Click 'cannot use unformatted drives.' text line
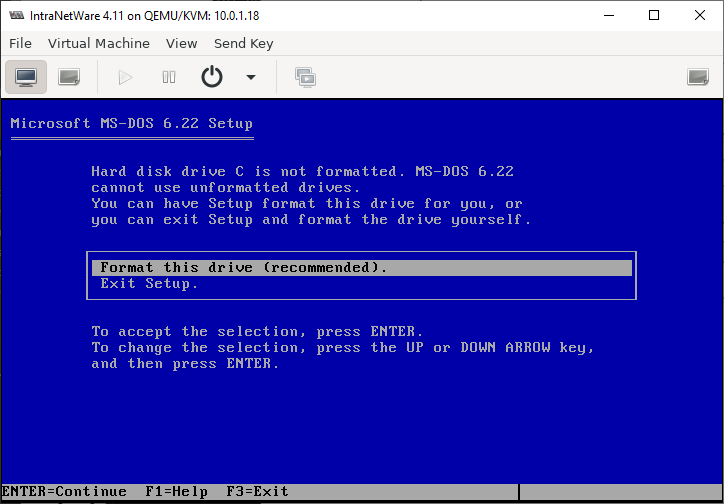Viewport: 724px width, 504px height. point(226,187)
